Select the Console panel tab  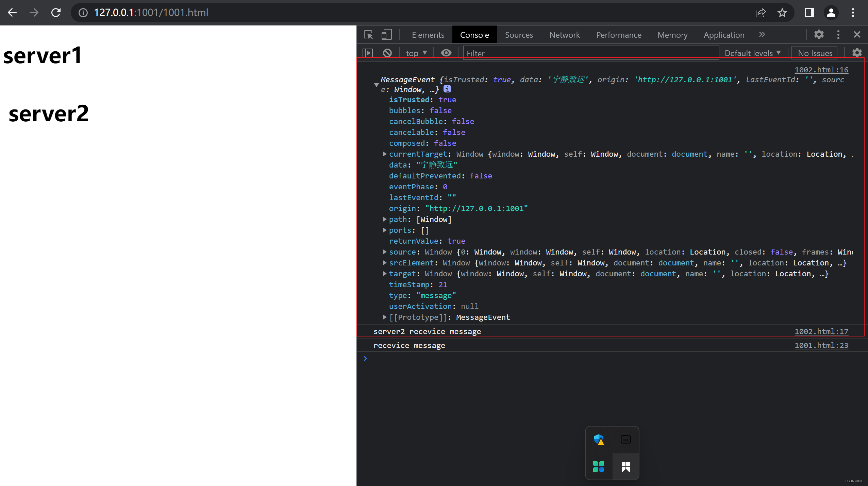(474, 35)
